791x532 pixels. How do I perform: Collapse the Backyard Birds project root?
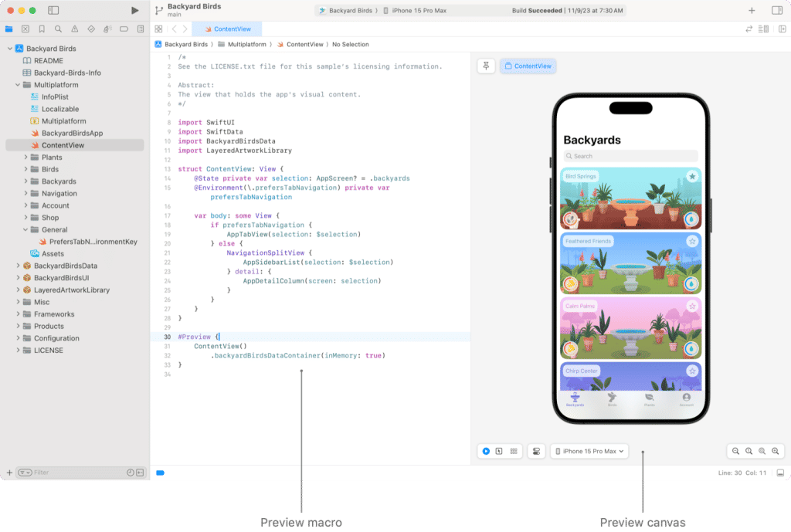[x=9, y=49]
